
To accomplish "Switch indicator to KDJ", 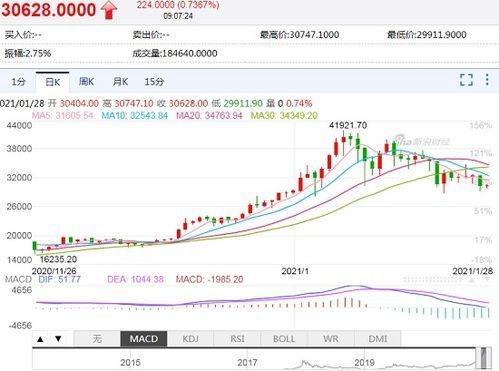I will click(190, 339).
